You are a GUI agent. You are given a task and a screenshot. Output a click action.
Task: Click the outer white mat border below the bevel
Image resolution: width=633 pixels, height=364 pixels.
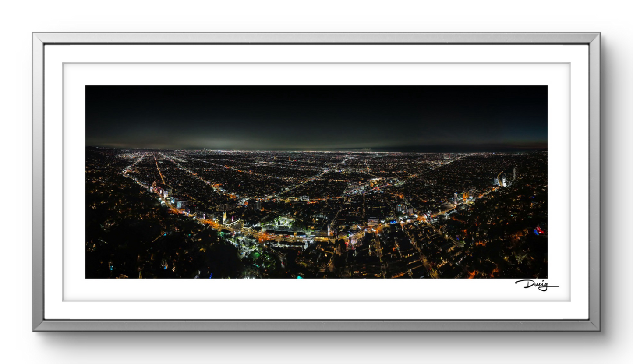(315, 311)
